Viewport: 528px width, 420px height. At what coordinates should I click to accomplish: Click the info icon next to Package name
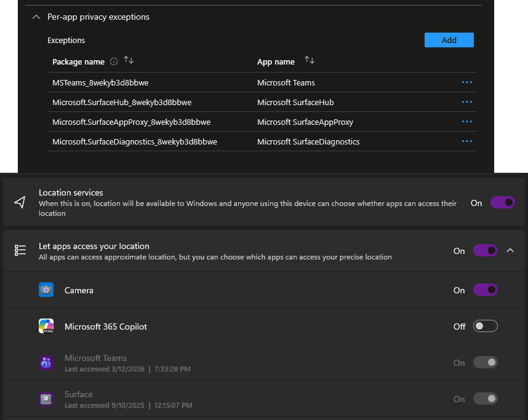113,61
